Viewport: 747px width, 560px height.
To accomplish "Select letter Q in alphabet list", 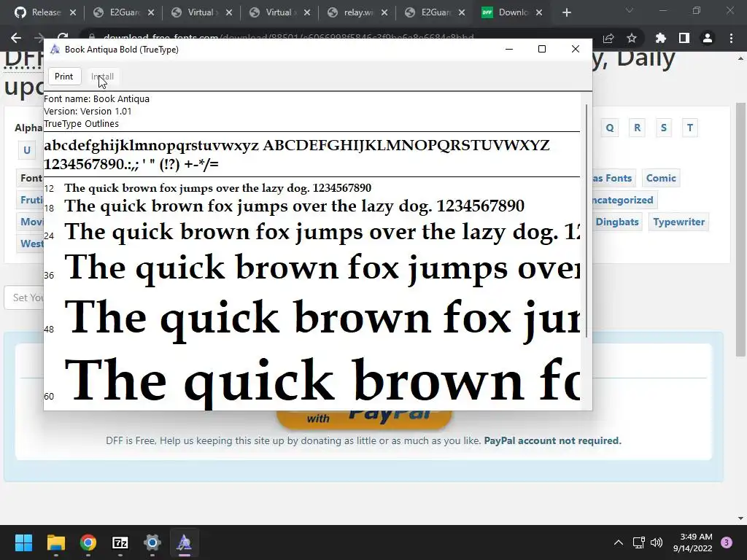I will (610, 128).
